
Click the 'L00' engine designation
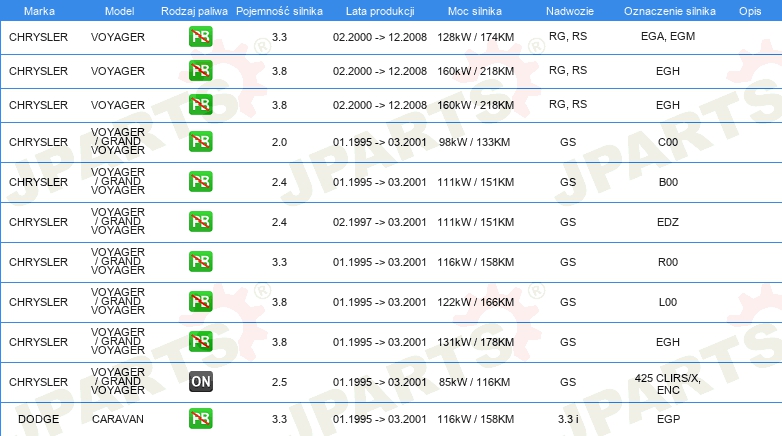pos(668,302)
